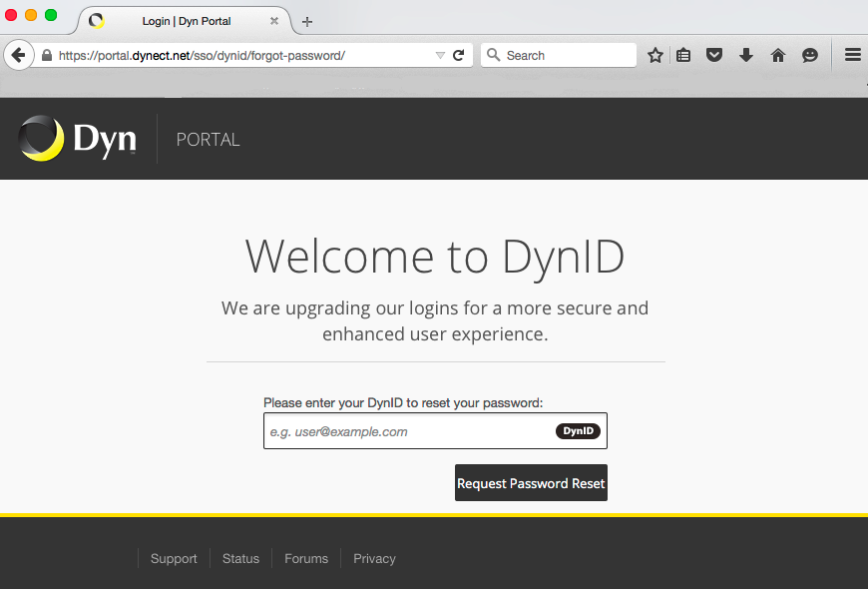
Task: Click Request Password Reset button
Action: coord(531,482)
